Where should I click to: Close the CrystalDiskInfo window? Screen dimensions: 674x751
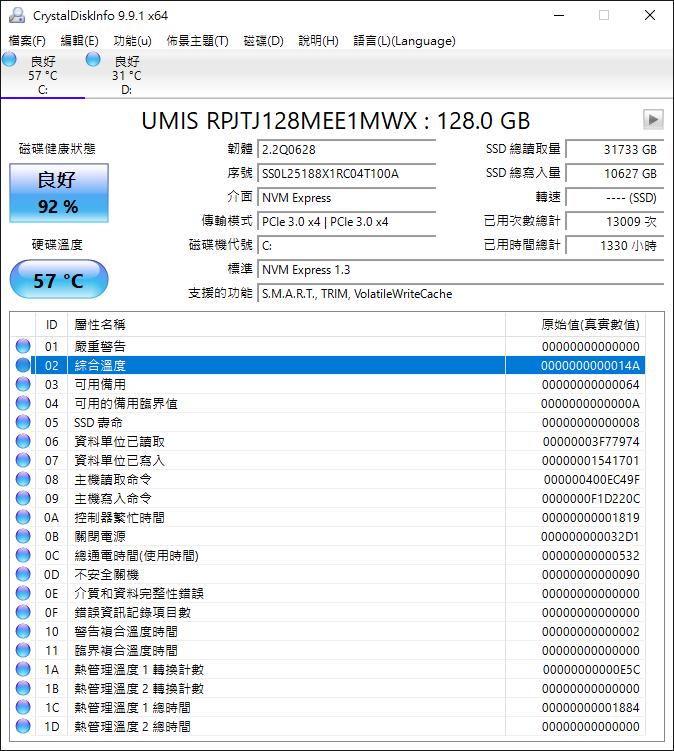[x=650, y=15]
